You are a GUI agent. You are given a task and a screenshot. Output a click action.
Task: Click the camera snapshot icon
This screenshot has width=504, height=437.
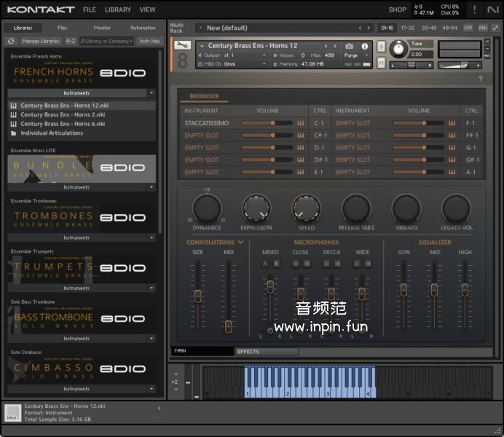click(349, 47)
